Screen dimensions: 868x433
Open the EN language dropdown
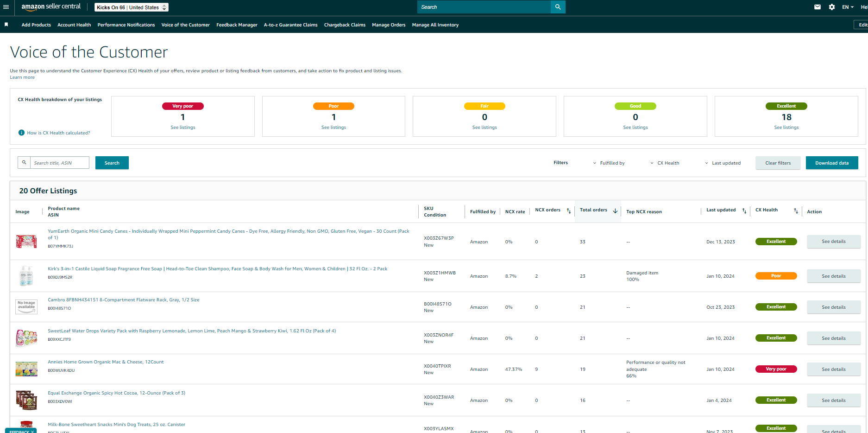coord(848,7)
